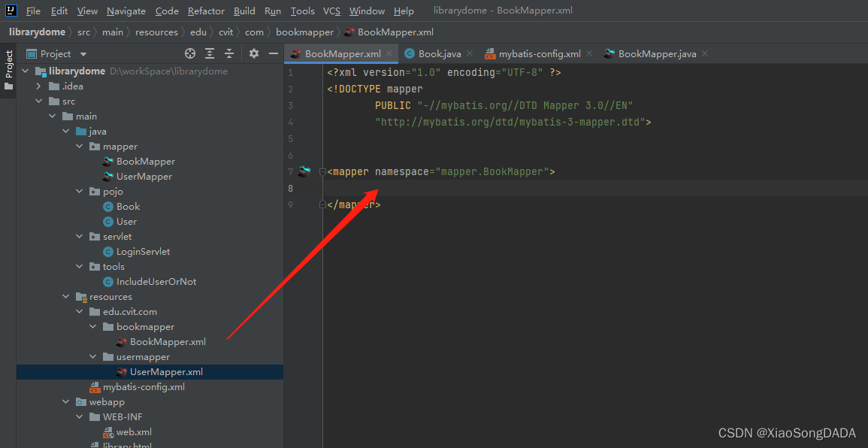Collapse the java source folder
Viewport: 868px width, 448px height.
point(65,132)
